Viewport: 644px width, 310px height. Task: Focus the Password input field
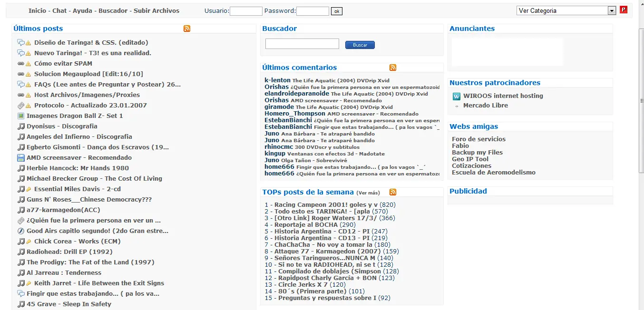[312, 11]
